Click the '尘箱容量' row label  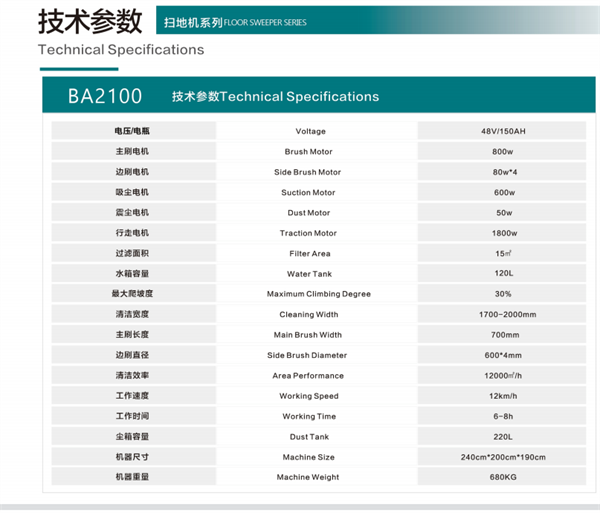click(x=132, y=436)
